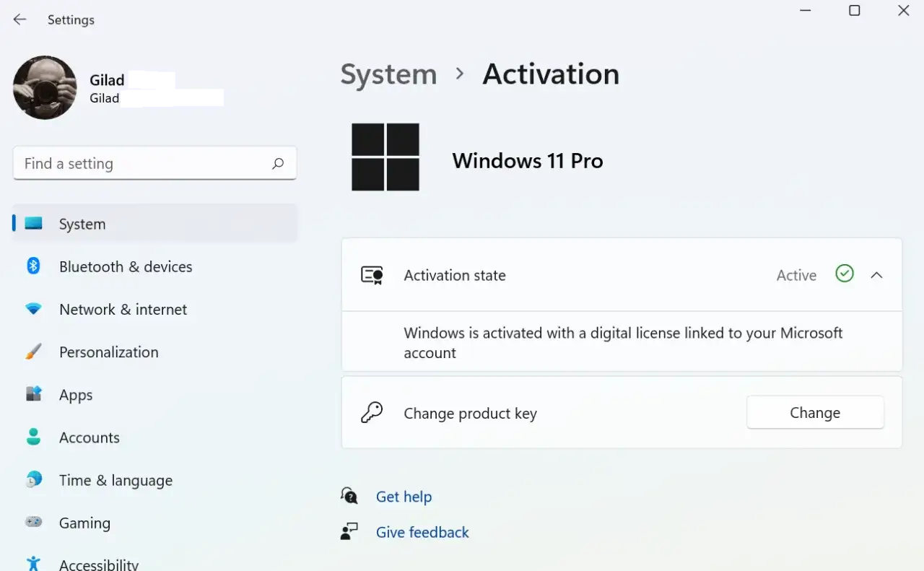Viewport: 924px width, 571px height.
Task: Click the Settings window title text
Action: 71,20
